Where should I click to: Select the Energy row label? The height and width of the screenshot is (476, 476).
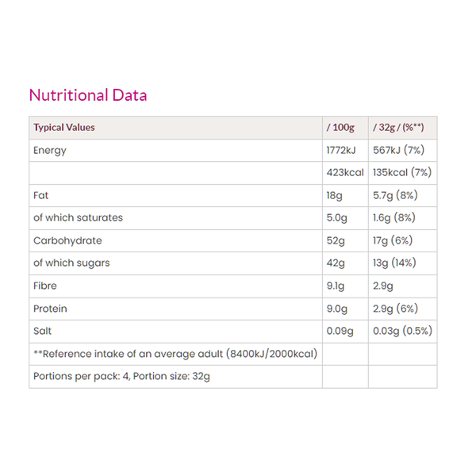click(x=49, y=151)
